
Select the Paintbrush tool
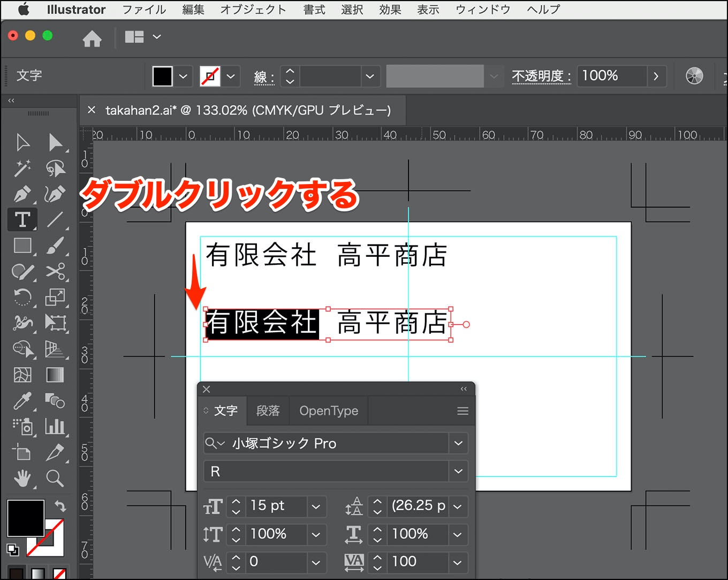click(55, 246)
